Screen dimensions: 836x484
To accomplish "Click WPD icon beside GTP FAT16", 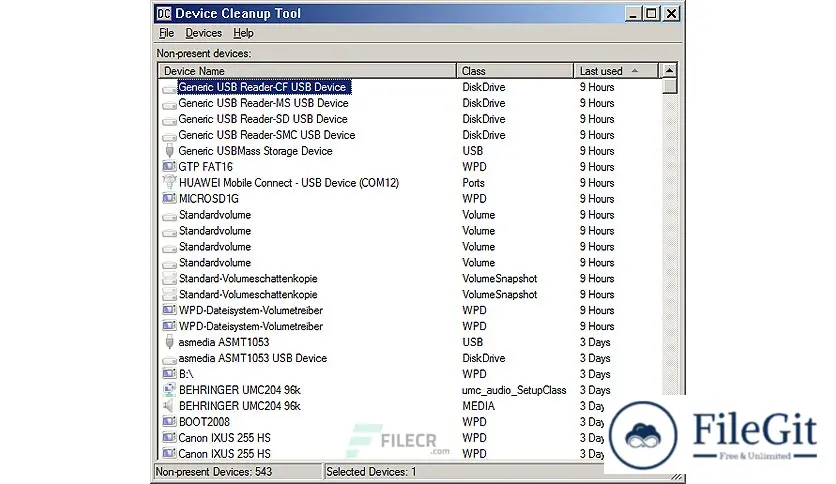I will pyautogui.click(x=169, y=166).
